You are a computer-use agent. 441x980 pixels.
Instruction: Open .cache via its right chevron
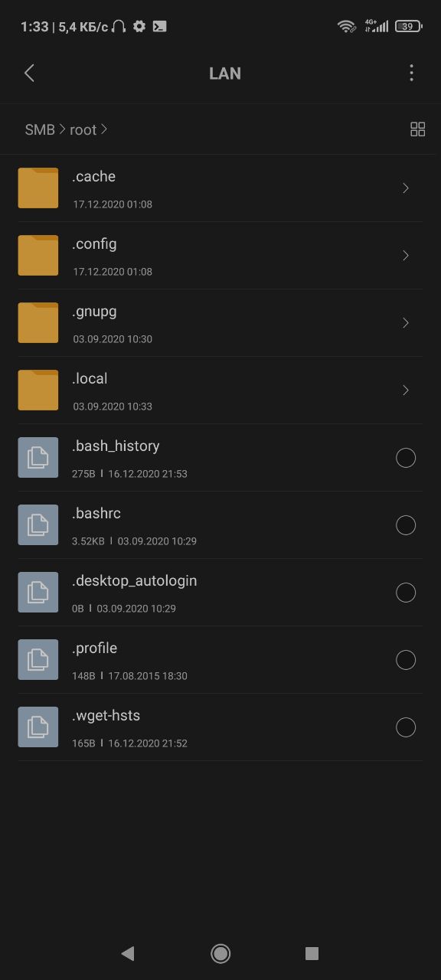(406, 188)
